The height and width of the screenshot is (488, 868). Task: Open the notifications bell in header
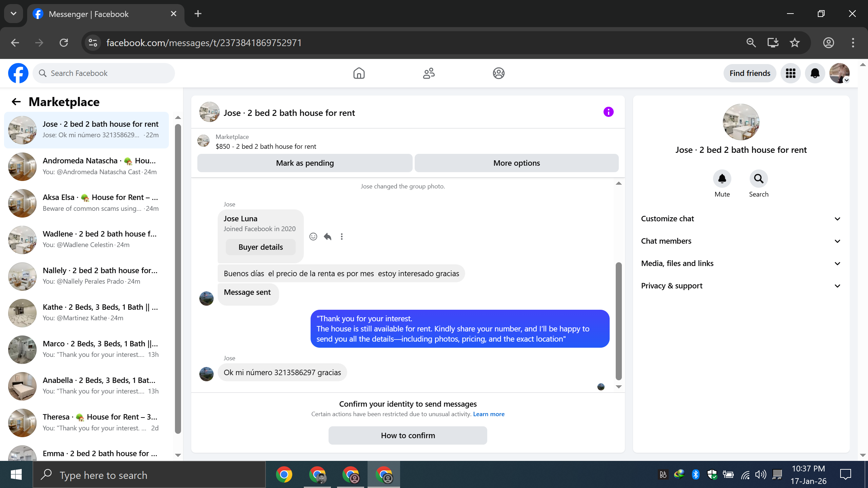[x=815, y=73]
